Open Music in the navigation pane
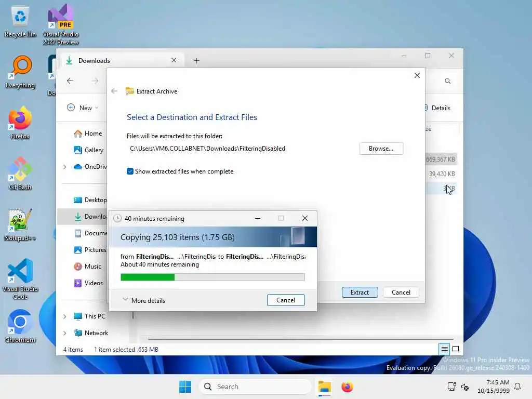The image size is (532, 399). 87,267
